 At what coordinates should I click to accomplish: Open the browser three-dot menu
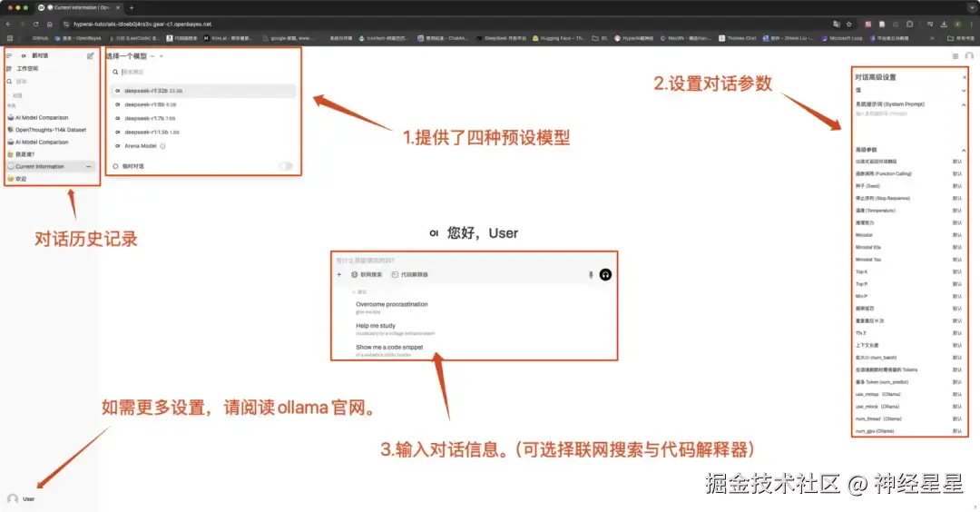pyautogui.click(x=971, y=24)
